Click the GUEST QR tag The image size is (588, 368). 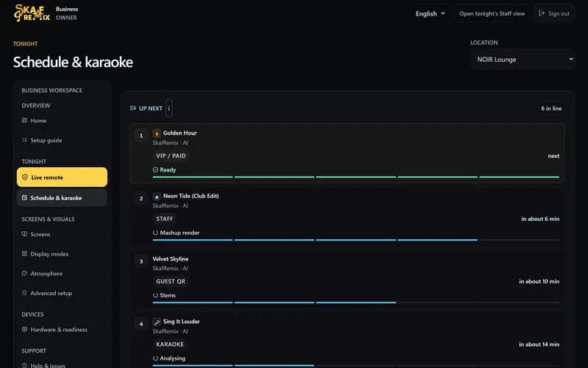[171, 281]
